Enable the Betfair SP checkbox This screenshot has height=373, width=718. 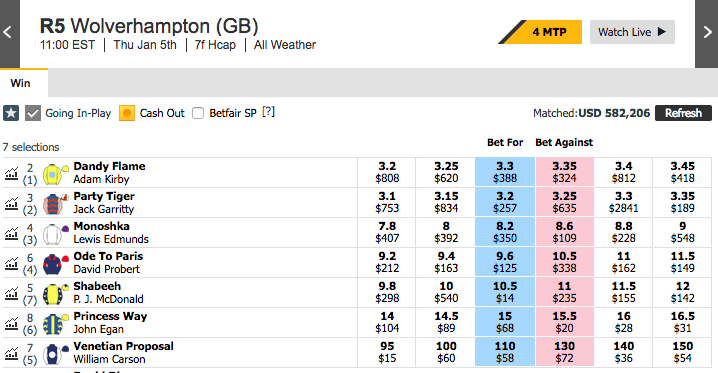198,113
